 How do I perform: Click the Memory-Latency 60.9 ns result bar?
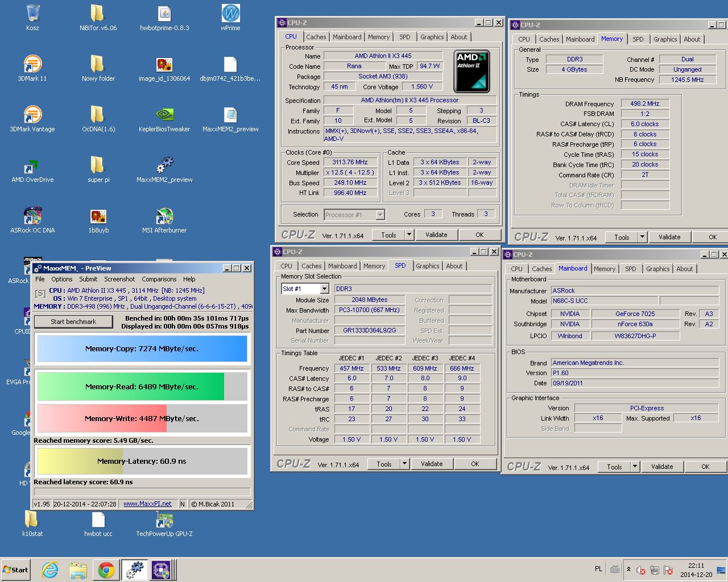click(142, 461)
